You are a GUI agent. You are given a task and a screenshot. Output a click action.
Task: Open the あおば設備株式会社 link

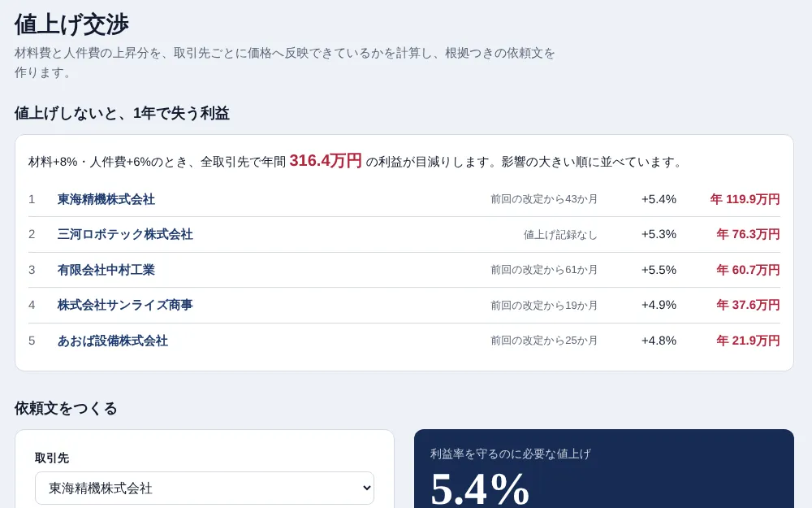[112, 341]
